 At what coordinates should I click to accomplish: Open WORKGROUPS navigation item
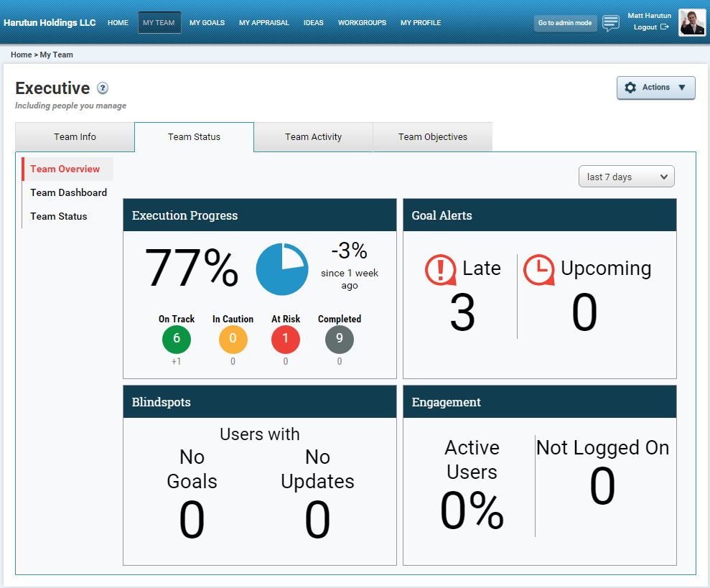tap(362, 23)
